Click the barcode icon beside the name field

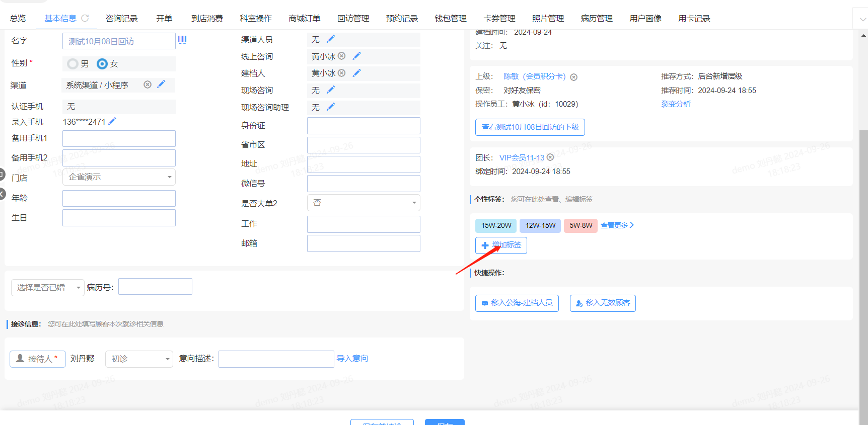tap(182, 40)
